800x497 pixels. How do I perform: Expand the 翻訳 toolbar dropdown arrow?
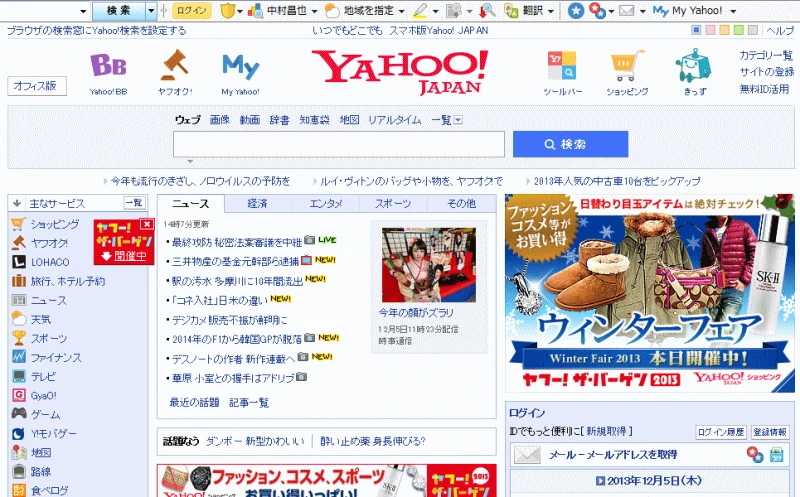[551, 11]
